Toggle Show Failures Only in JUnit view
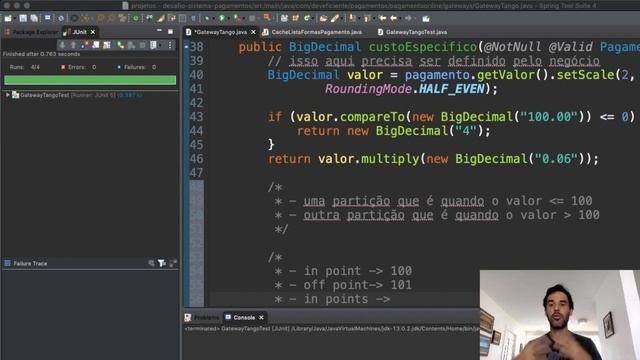This screenshot has width=640, height=360. [x=84, y=45]
